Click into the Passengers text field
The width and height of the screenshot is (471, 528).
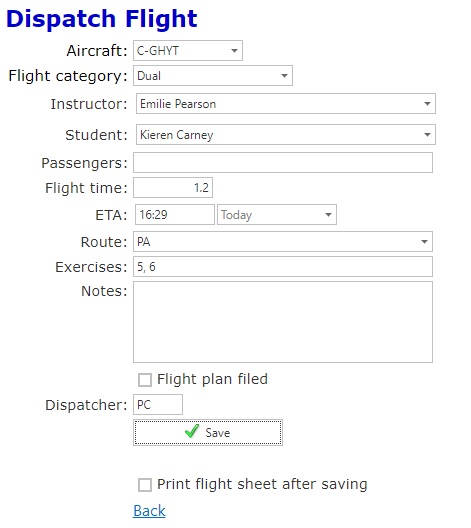tap(283, 163)
